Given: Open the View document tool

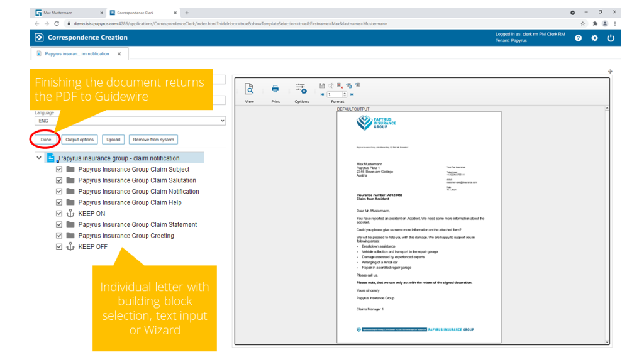Looking at the screenshot, I should (249, 89).
